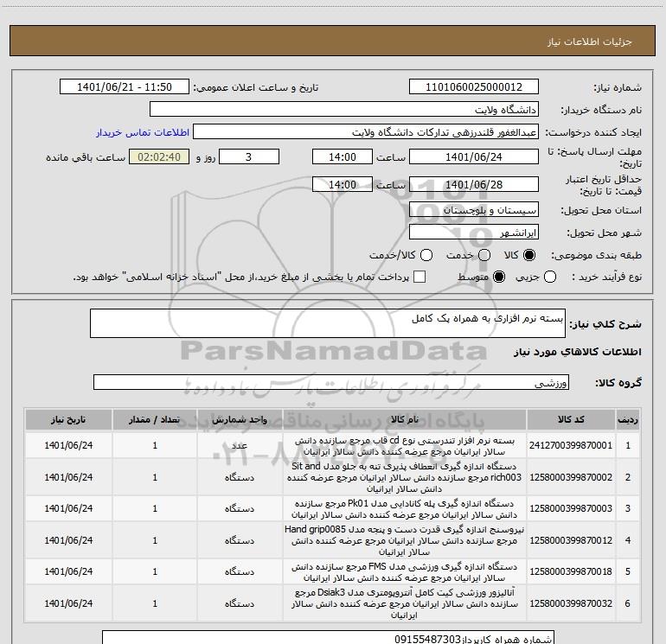Click the remaining time field 02:02:40
This screenshot has height=644, width=666.
point(159,156)
